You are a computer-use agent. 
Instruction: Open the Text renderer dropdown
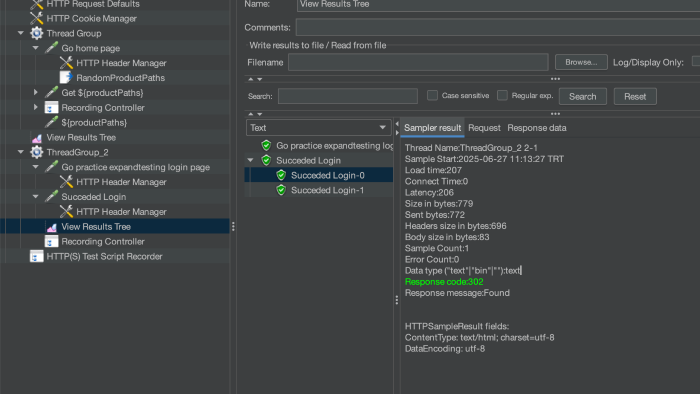318,128
